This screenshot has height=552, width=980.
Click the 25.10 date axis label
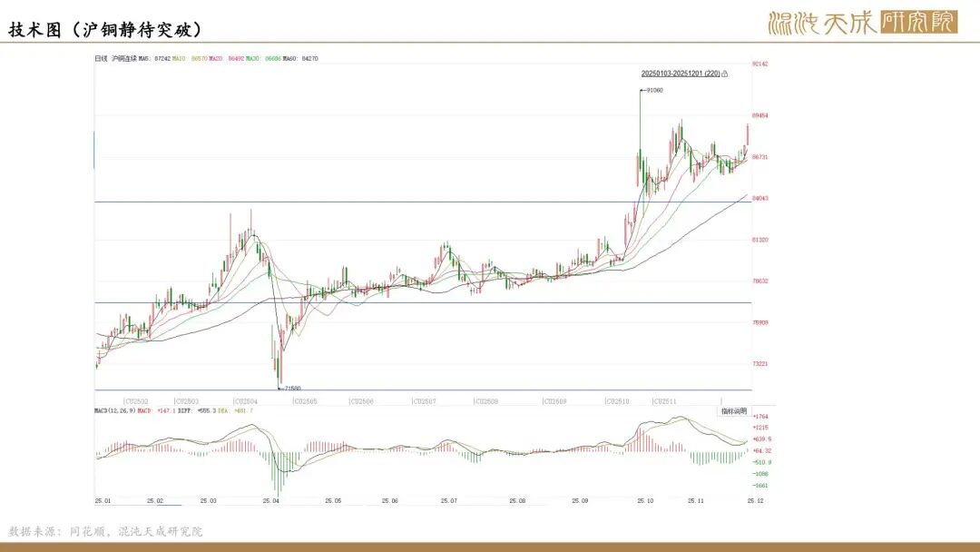tap(646, 501)
